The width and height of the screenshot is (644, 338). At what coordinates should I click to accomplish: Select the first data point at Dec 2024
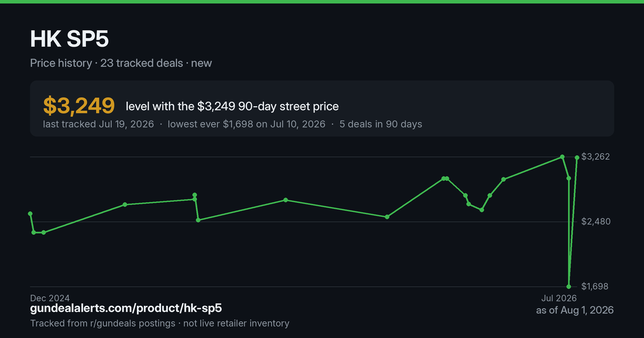pyautogui.click(x=30, y=214)
